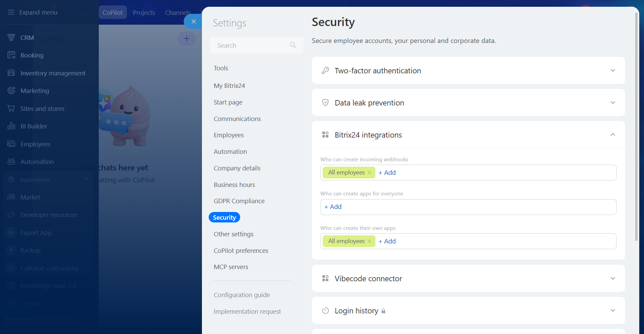Screen dimensions: 644x334
Task: Click the search magnifier icon in Settings
Action: 293,45
